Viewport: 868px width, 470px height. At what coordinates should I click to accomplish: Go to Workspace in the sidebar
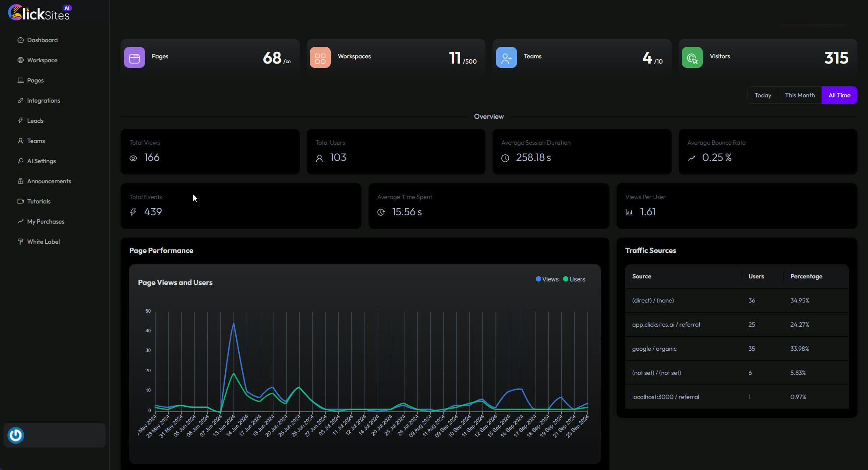42,60
